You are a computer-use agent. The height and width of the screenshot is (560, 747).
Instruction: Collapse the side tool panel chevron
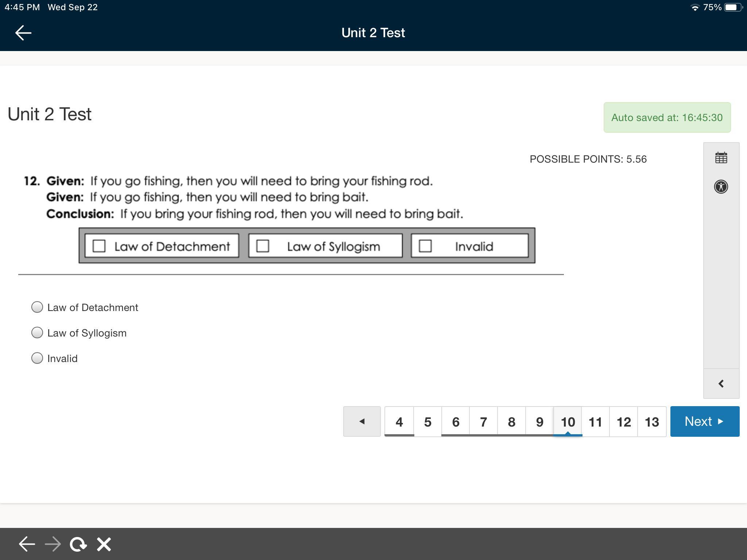721,384
